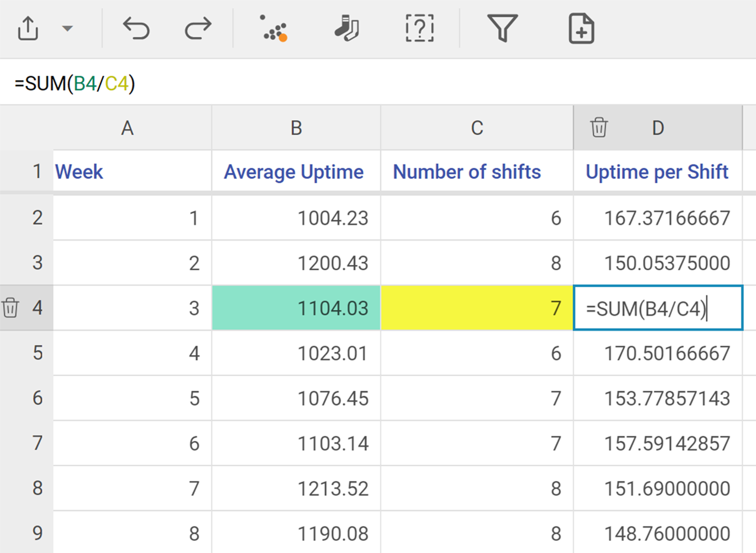
Task: Select the column C header
Action: click(477, 128)
